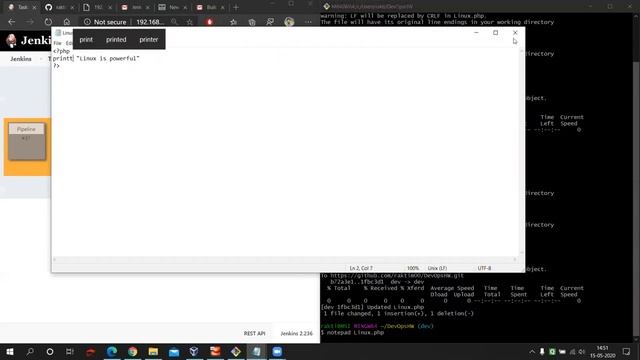The image size is (640, 360).
Task: Open Notepad File menu
Action: (x=58, y=43)
